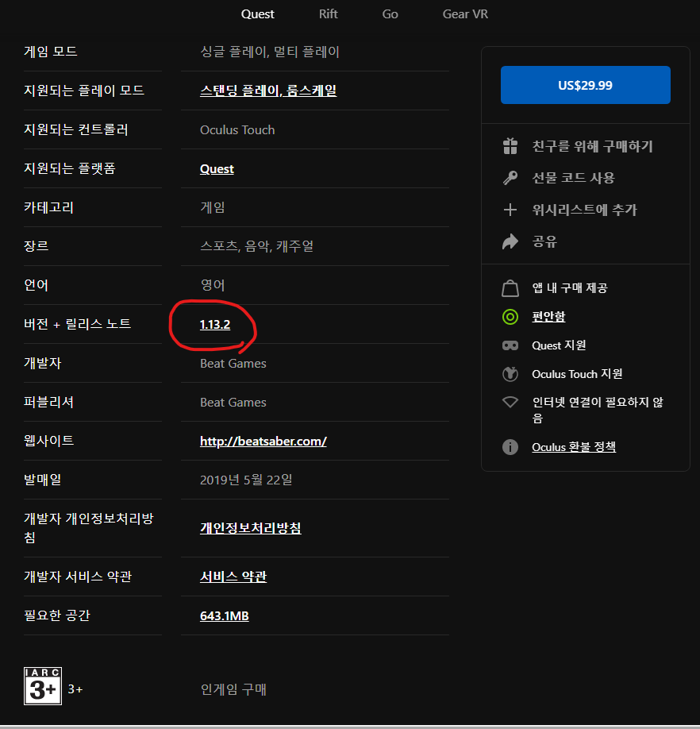Switch to the Gear VR tab
This screenshot has width=700, height=729.
point(465,14)
